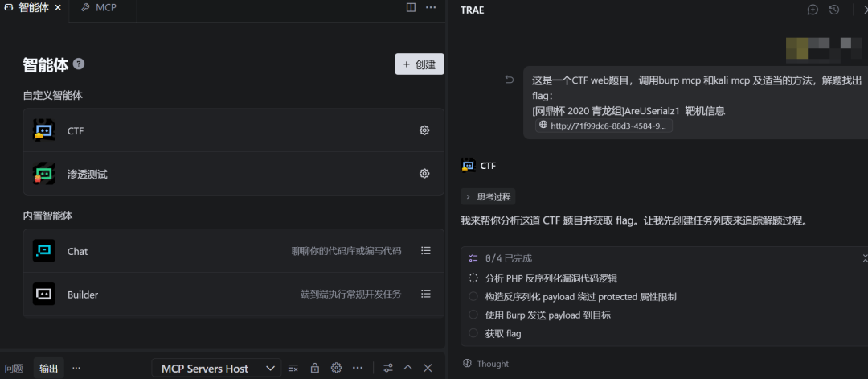The image size is (868, 379).
Task: Select the 智能体 tab
Action: (x=35, y=8)
